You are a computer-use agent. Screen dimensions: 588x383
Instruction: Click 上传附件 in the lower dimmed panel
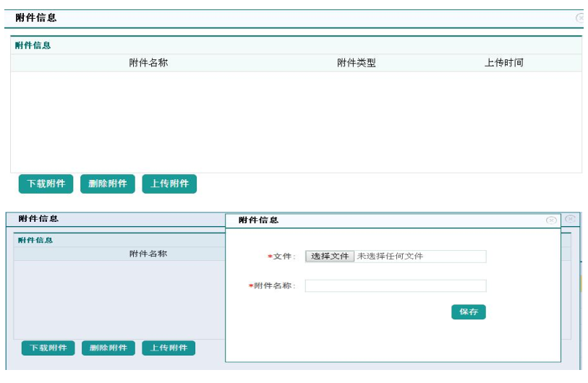coord(169,348)
